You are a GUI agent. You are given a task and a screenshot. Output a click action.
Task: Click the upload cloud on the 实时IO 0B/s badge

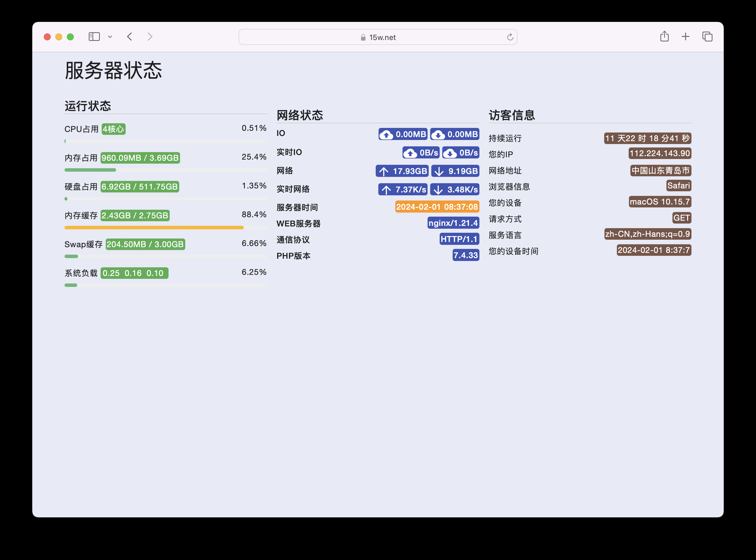[411, 153]
